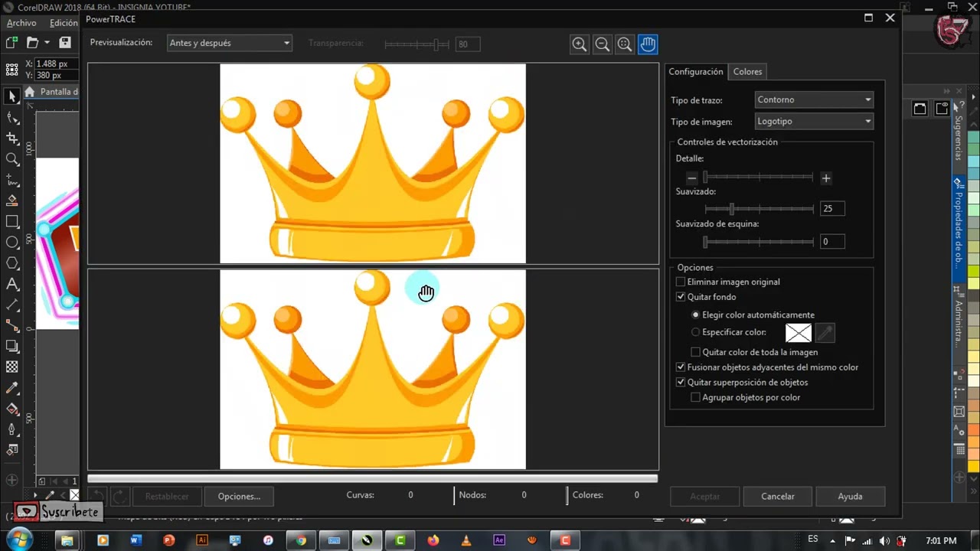Image resolution: width=980 pixels, height=551 pixels.
Task: Click the zoom in magnifier in PowerTRACE
Action: [x=580, y=44]
